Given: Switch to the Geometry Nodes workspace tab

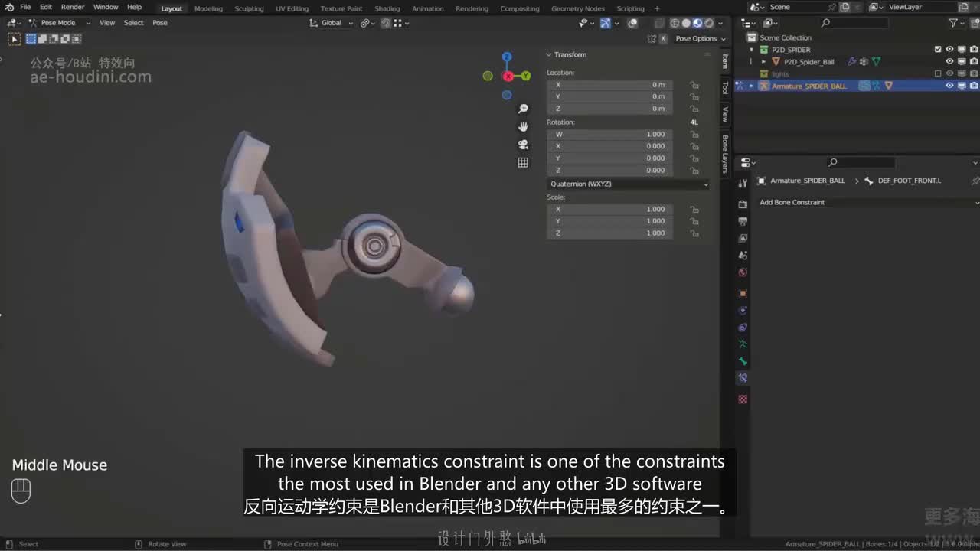Looking at the screenshot, I should click(x=578, y=8).
